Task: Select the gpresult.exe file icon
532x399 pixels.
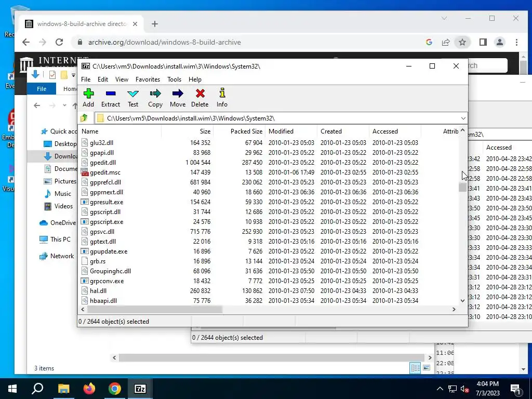Action: coord(85,202)
